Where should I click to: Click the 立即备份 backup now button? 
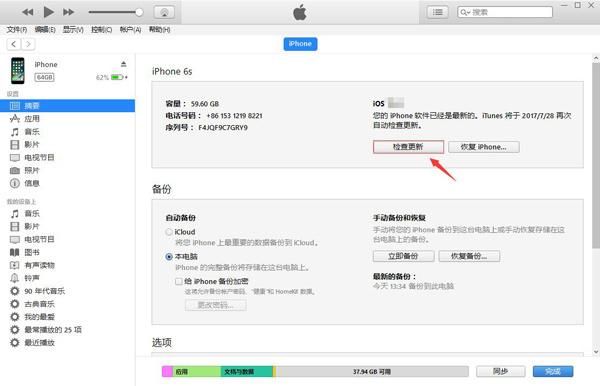[x=403, y=256]
